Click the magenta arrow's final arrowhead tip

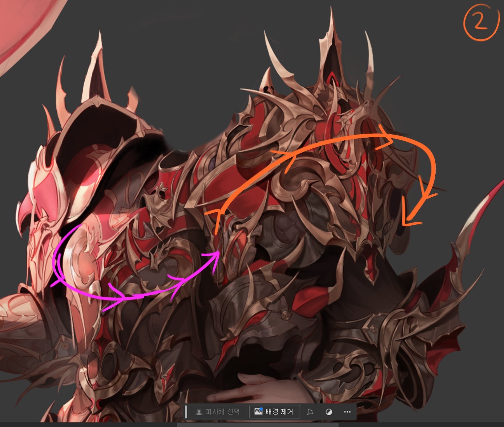point(218,253)
